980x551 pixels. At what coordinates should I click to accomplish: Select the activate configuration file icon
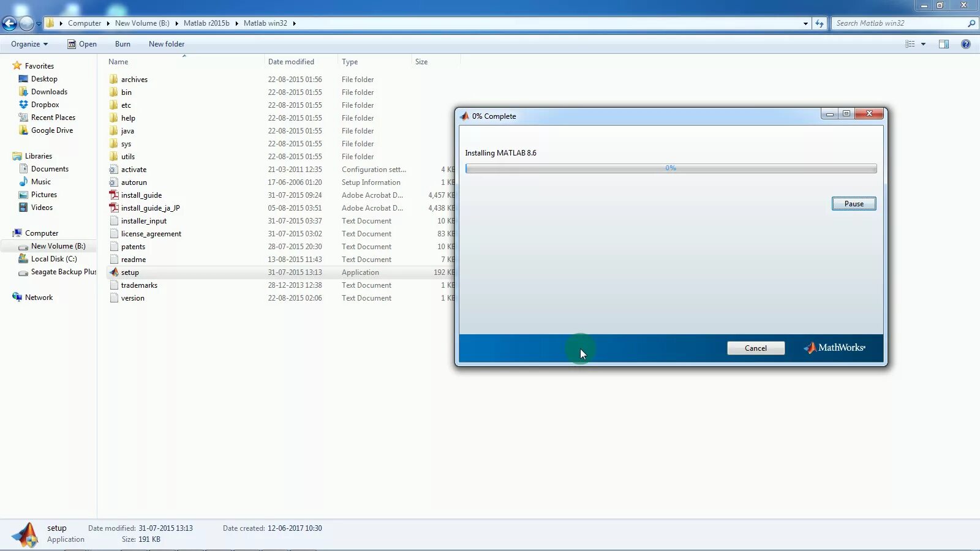(113, 169)
